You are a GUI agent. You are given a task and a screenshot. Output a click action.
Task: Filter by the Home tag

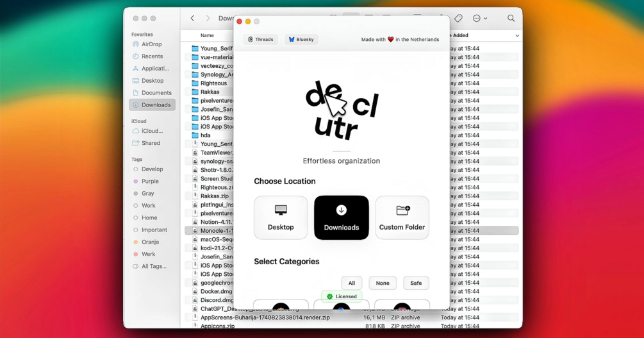[x=152, y=217]
